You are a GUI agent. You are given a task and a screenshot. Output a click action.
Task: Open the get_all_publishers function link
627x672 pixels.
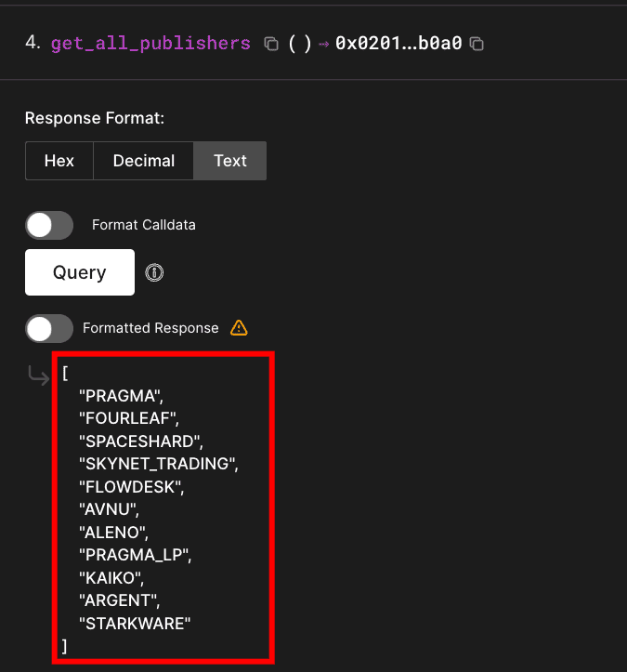tap(150, 44)
